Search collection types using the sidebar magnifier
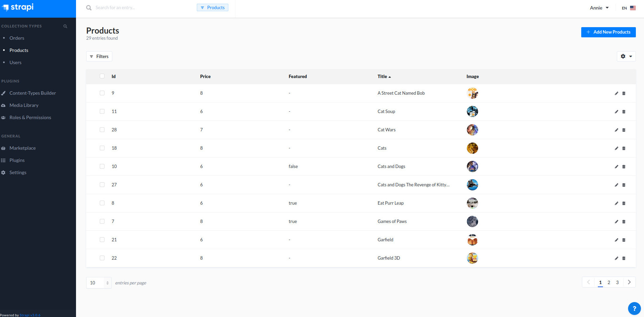The image size is (644, 317). 65,26
